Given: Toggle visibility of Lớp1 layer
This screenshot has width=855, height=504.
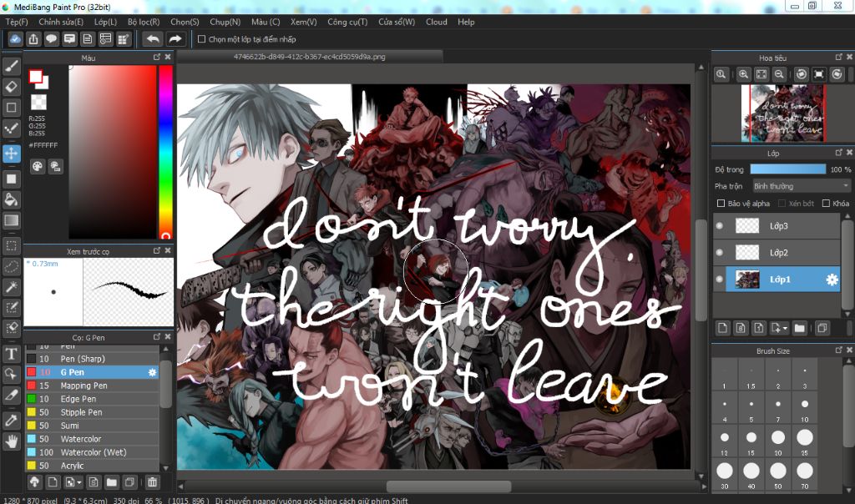Looking at the screenshot, I should (x=719, y=280).
